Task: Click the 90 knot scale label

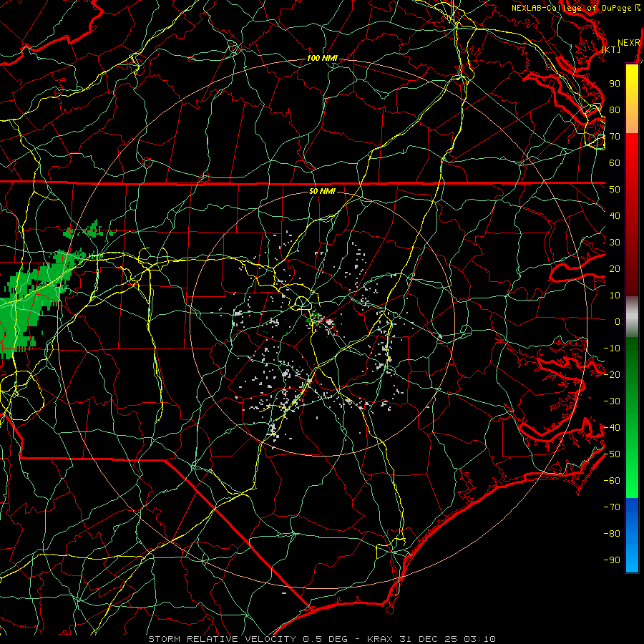Action: tap(615, 84)
